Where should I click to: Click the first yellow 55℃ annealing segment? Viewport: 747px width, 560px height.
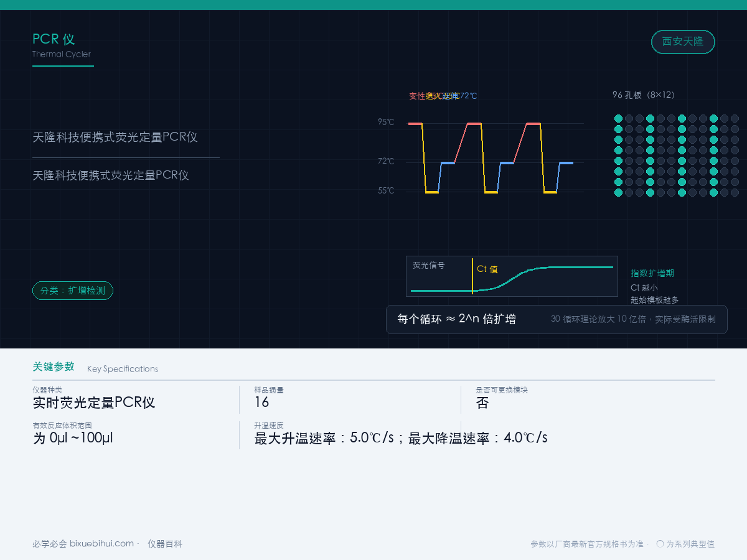click(x=432, y=192)
